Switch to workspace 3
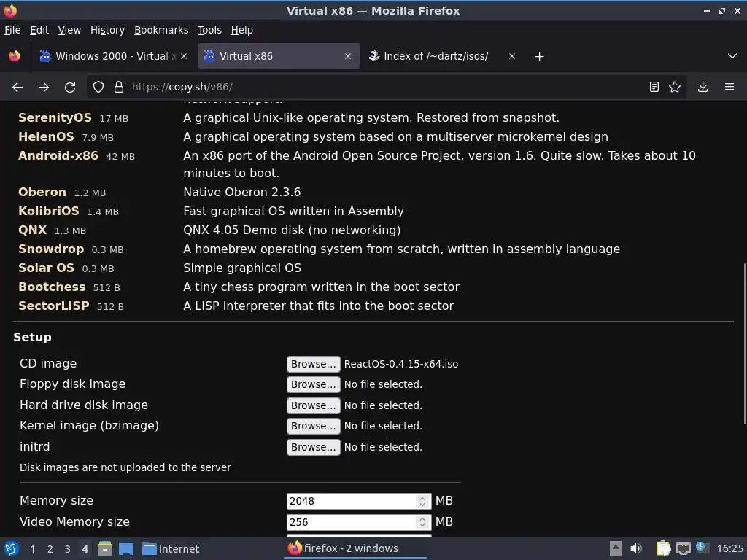 click(x=68, y=549)
